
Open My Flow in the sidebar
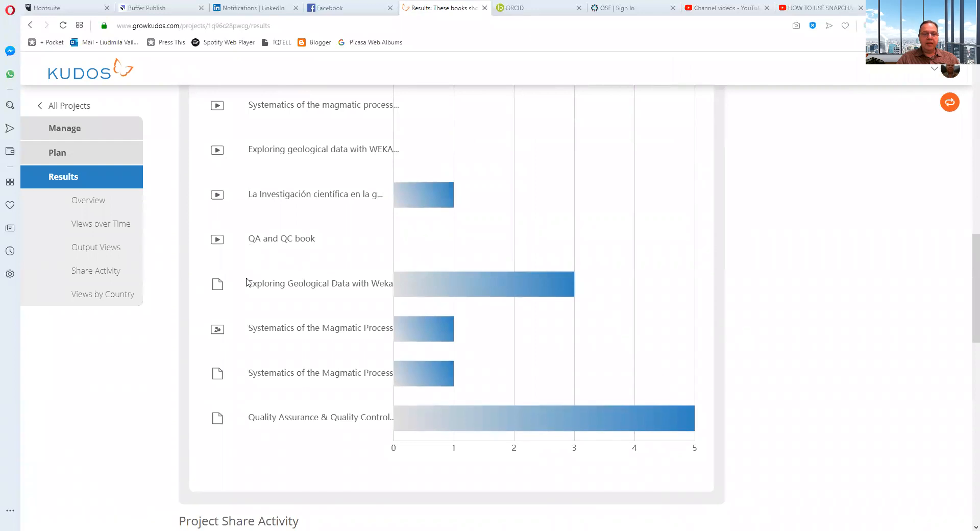click(10, 128)
